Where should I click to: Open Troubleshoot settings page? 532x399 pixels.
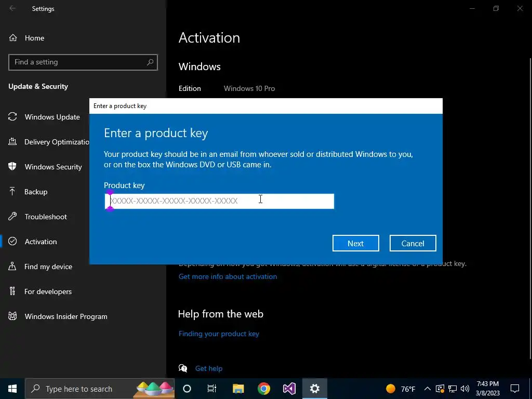(46, 217)
